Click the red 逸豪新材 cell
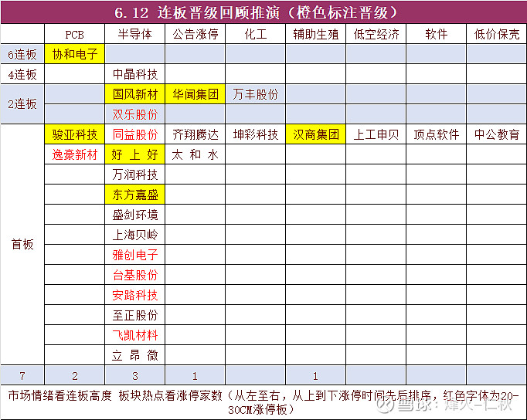This screenshot has height=420, width=527. tap(75, 154)
